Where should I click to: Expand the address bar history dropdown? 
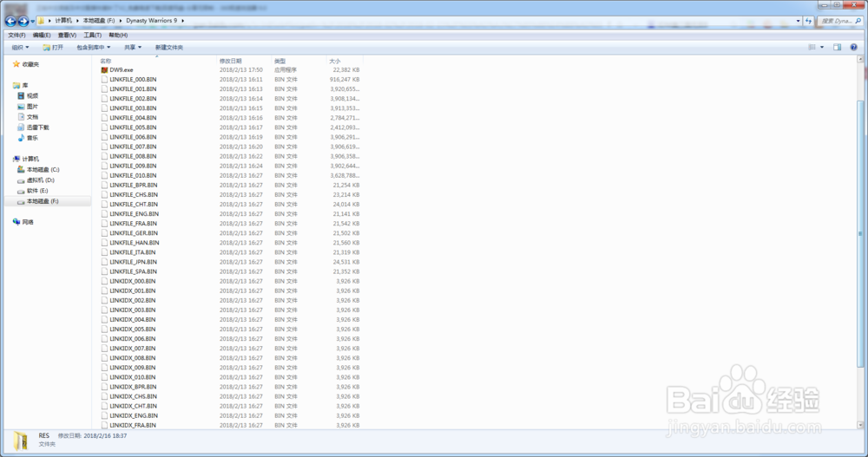799,21
